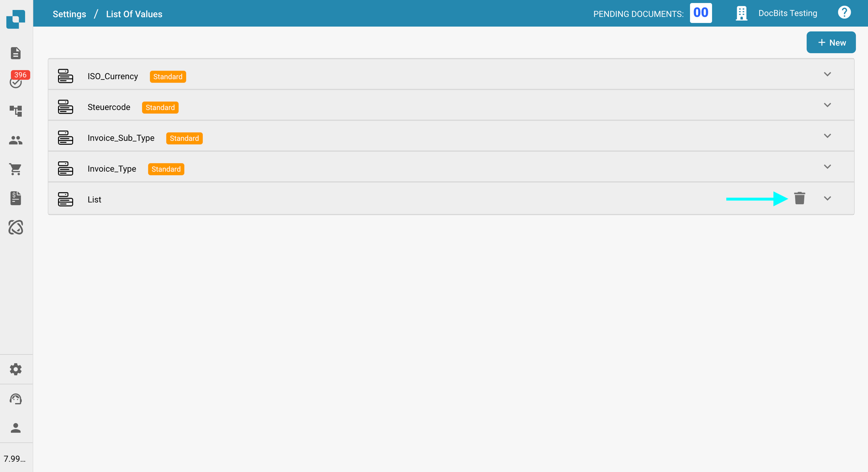This screenshot has height=472, width=868.
Task: Open tasks icon with 396 badge
Action: tap(16, 82)
